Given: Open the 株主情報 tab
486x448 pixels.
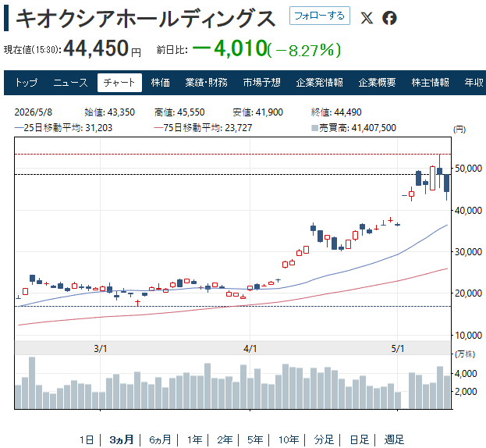Looking at the screenshot, I should [430, 83].
